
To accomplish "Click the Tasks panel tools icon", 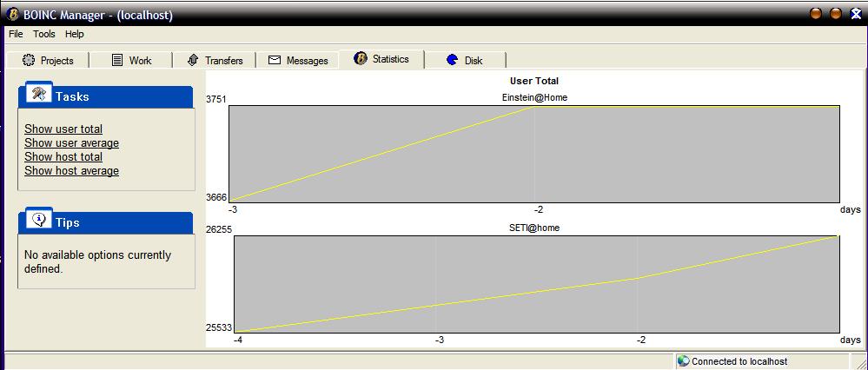I will coord(37,95).
